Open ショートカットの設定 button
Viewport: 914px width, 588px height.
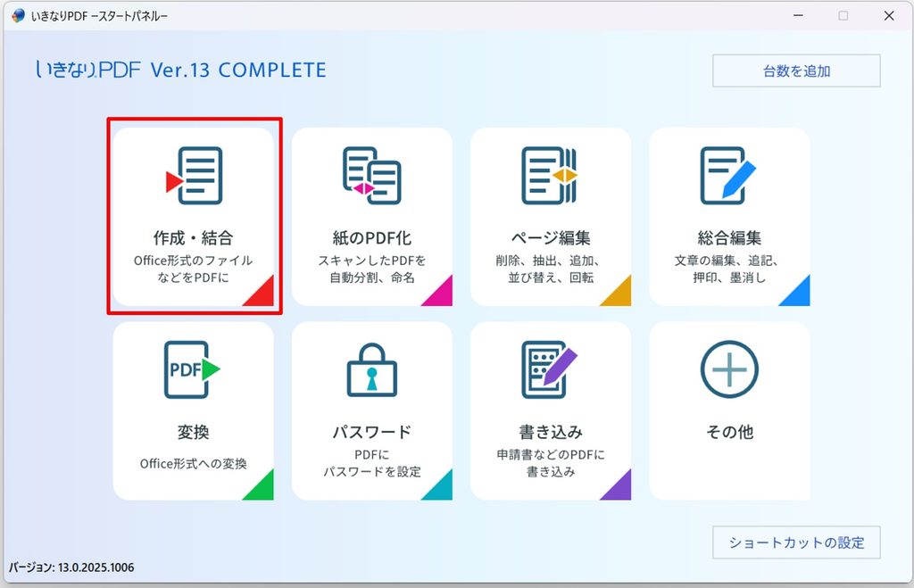tap(796, 542)
